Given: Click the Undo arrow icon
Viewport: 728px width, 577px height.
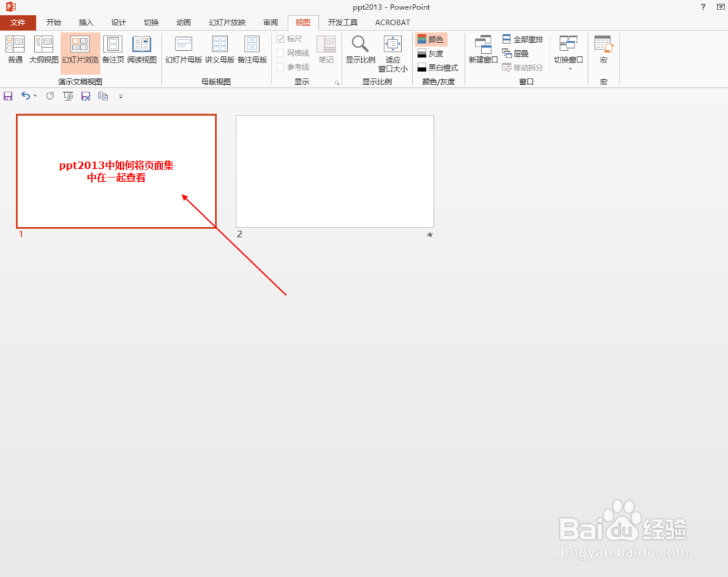Looking at the screenshot, I should tap(25, 96).
